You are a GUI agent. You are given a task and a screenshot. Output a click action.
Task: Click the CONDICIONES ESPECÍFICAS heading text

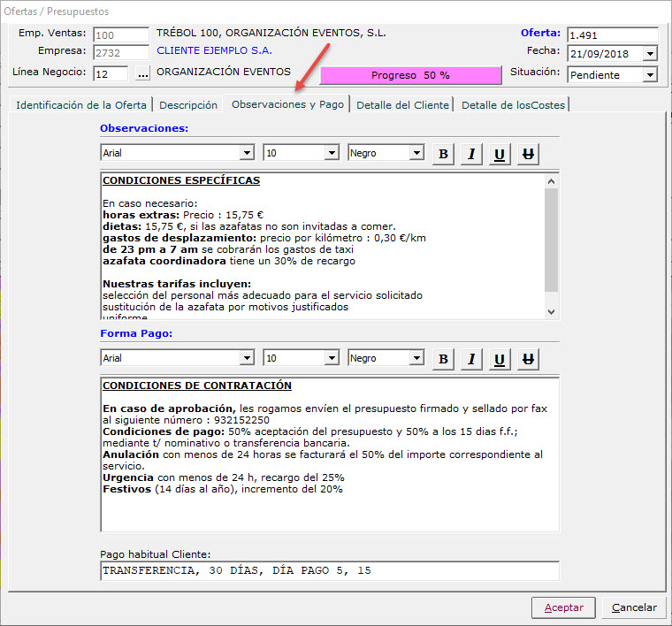coord(181,180)
